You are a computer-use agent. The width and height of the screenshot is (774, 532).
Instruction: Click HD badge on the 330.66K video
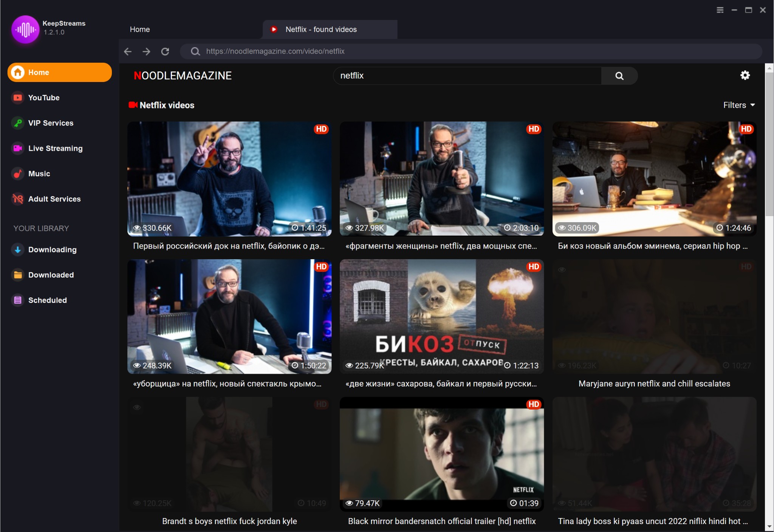point(321,129)
